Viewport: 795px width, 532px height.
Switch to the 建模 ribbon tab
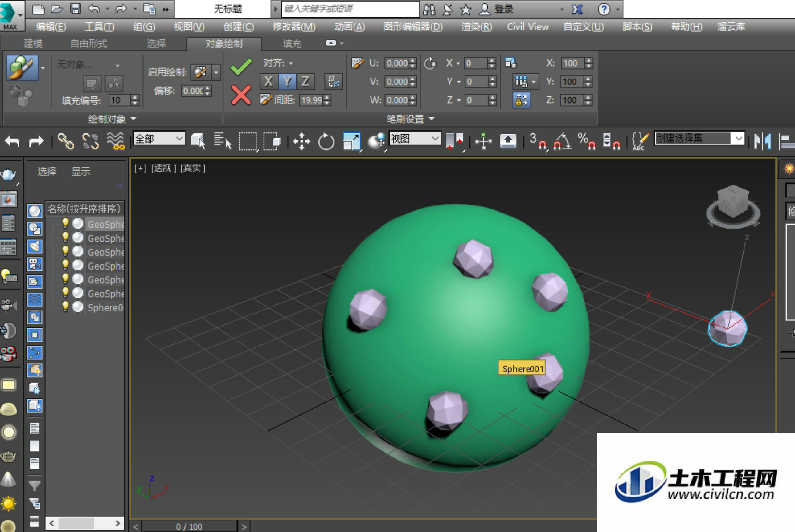click(33, 43)
